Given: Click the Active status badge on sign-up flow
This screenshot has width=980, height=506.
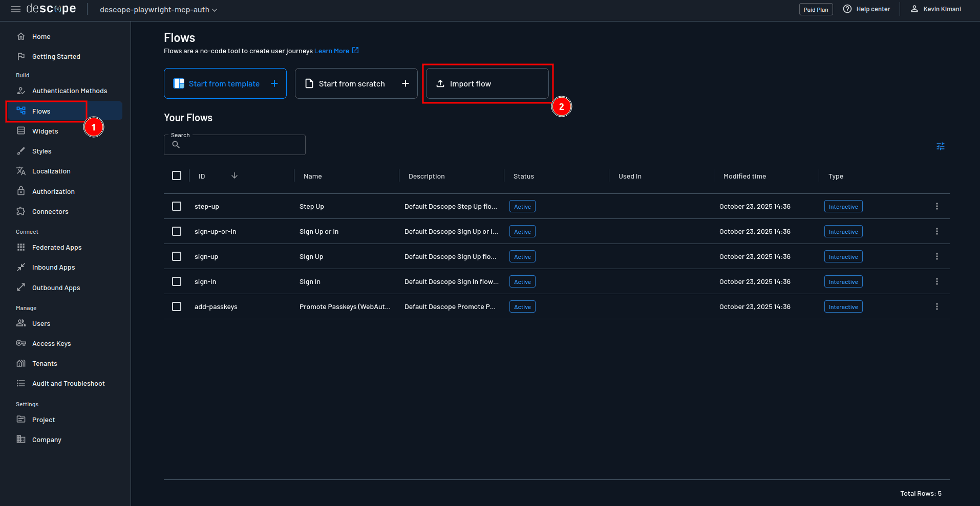Looking at the screenshot, I should (x=522, y=256).
